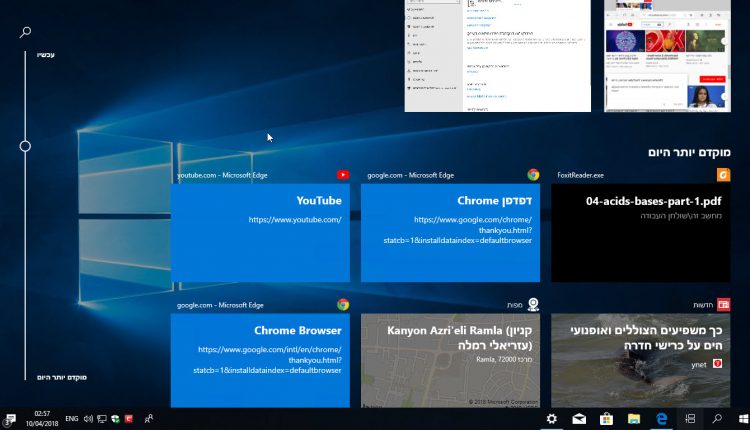
Task: Open the ynet news article card
Action: pyautogui.click(x=640, y=361)
